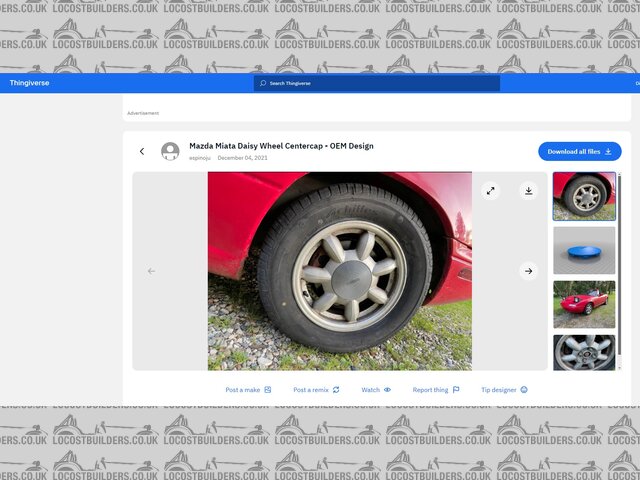Open the designer's profile avatar
The width and height of the screenshot is (640, 480).
tap(171, 152)
